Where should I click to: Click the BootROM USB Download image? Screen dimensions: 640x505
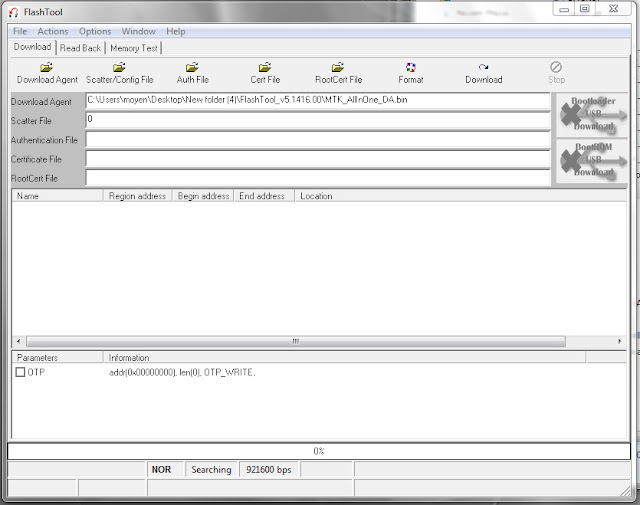click(592, 160)
